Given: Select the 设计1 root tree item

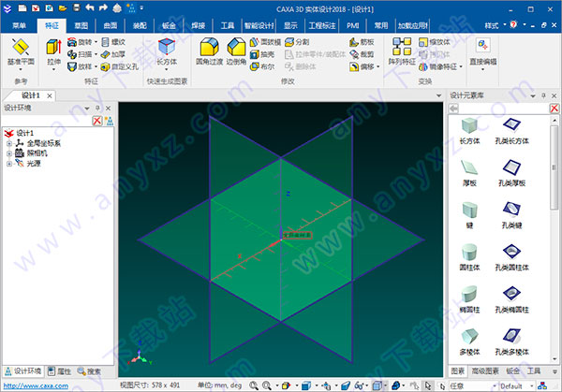Looking at the screenshot, I should pyautogui.click(x=24, y=133).
